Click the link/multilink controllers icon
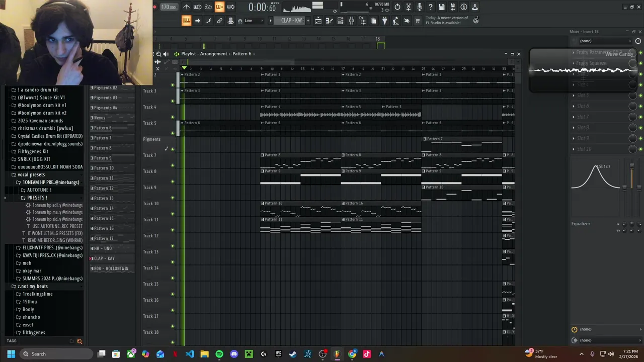The width and height of the screenshot is (644, 362). [219, 21]
